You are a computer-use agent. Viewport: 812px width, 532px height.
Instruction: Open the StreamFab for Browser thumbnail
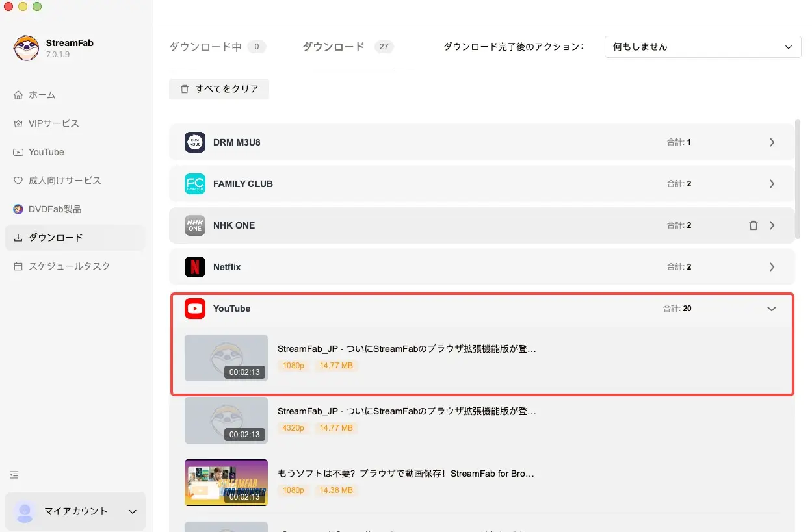coord(226,482)
